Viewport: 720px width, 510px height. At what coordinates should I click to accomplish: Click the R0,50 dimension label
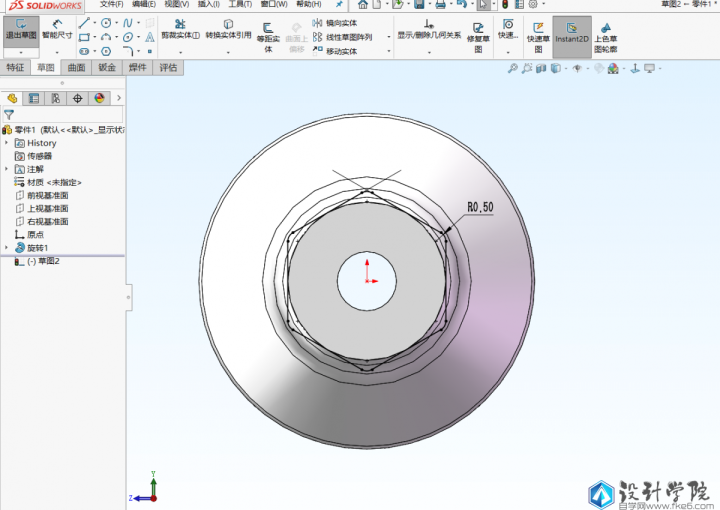(480, 207)
